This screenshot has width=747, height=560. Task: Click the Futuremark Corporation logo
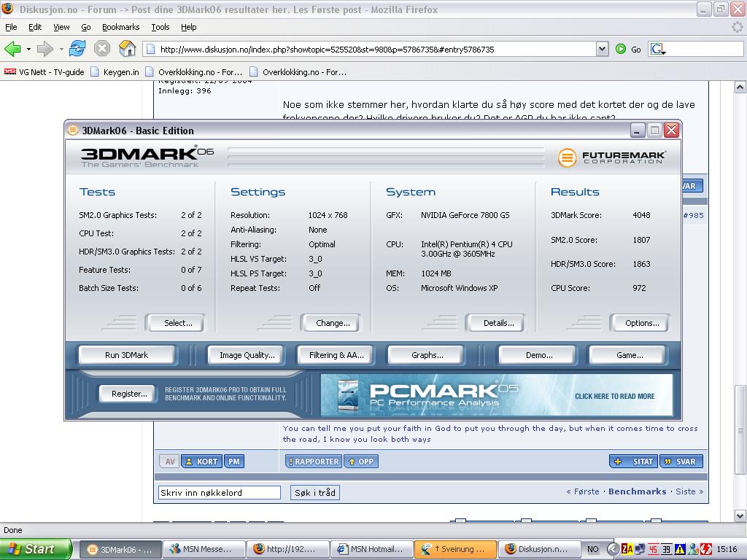(612, 157)
